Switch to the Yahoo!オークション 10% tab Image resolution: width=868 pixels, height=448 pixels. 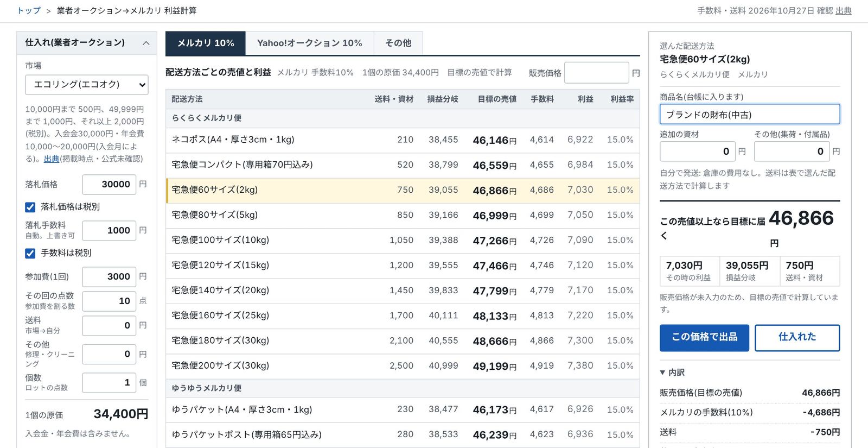point(310,43)
